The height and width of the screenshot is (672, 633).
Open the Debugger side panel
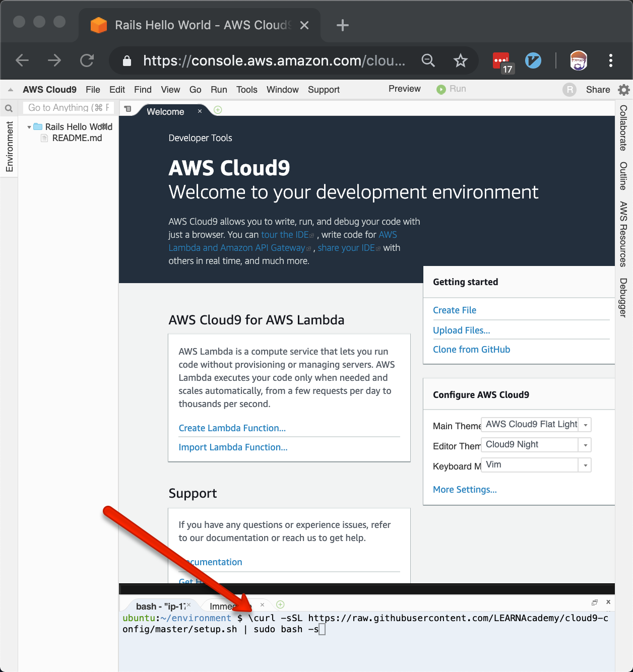623,298
